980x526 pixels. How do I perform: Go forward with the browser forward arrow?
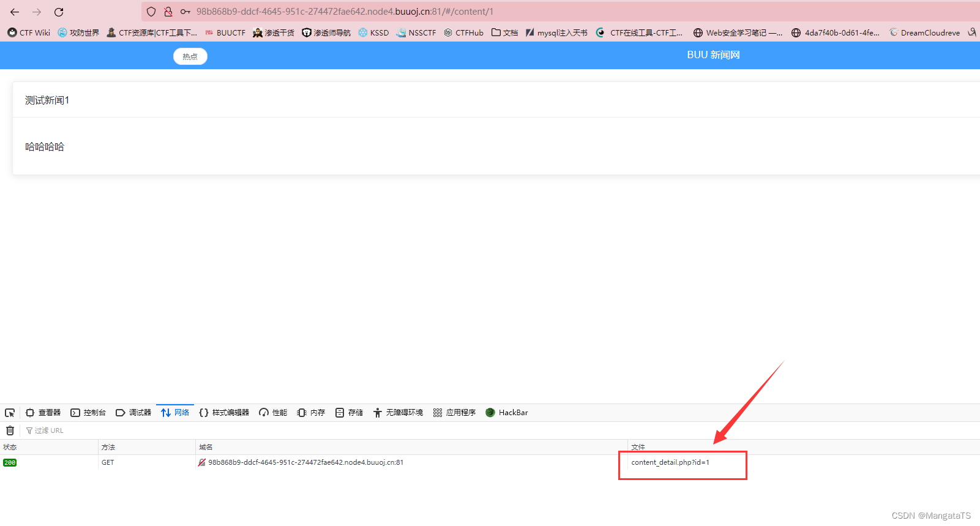(37, 12)
